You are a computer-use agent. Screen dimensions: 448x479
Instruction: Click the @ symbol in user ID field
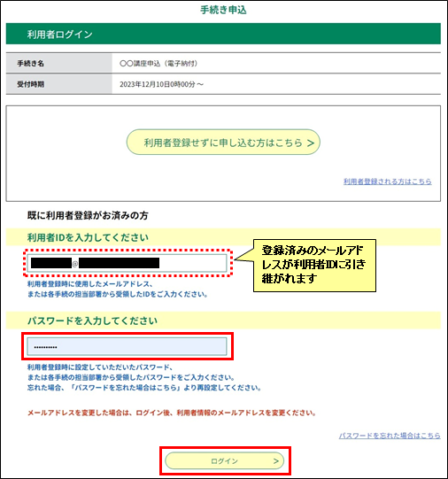(75, 263)
